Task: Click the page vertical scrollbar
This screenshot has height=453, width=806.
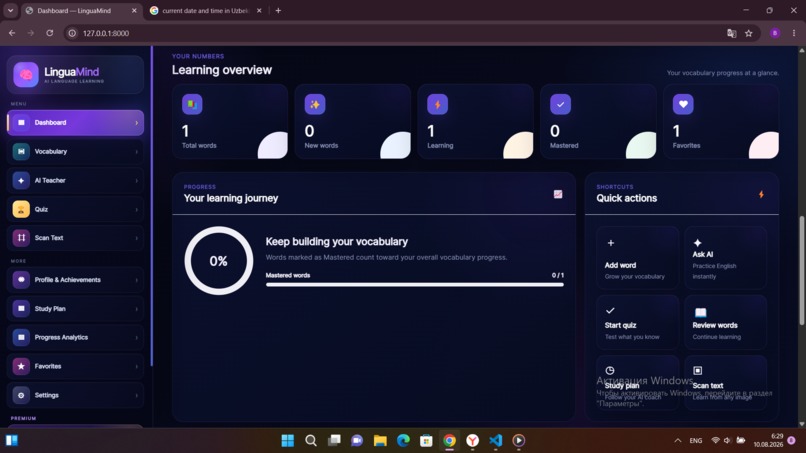Action: tap(801, 271)
